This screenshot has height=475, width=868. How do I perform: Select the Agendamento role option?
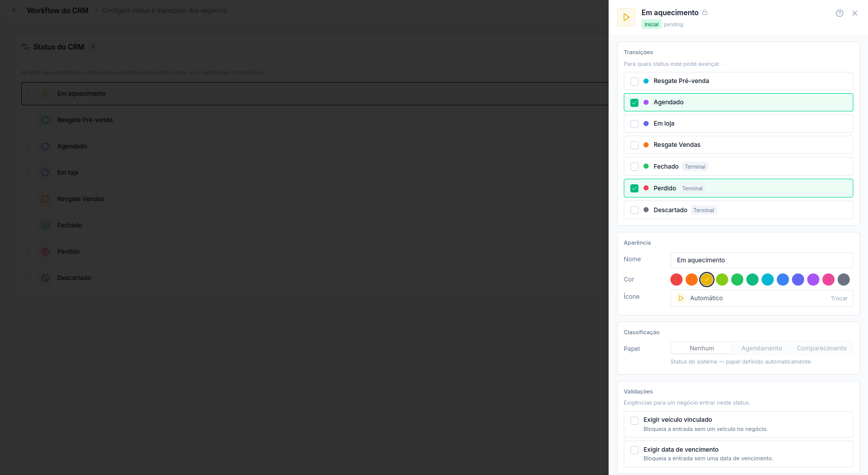coord(762,348)
